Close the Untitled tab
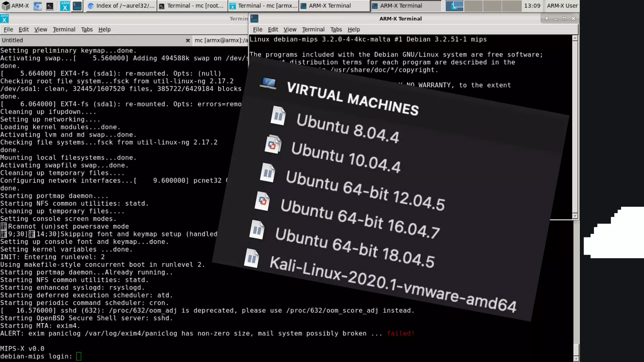Screen dimensions: 644x362 (188, 40)
